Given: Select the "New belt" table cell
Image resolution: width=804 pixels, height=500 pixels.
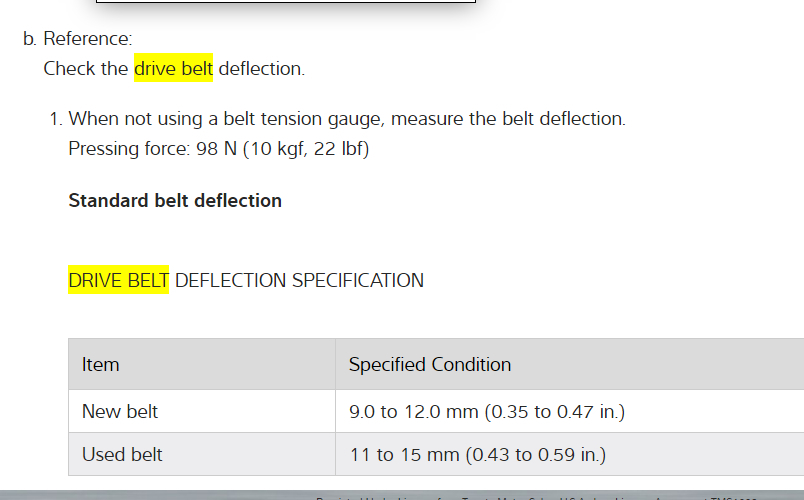Looking at the screenshot, I should coord(120,411).
